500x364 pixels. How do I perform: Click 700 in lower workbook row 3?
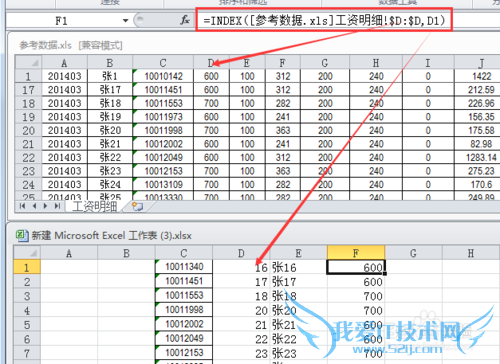tap(356, 296)
